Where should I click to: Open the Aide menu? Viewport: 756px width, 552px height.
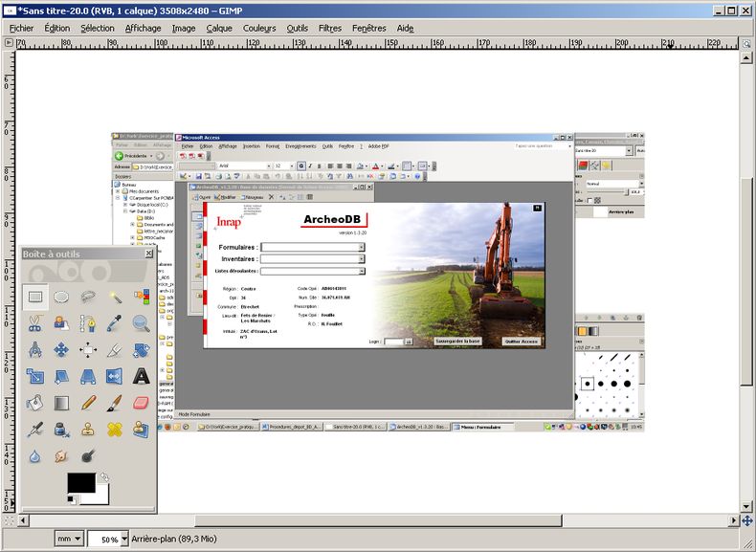coord(405,28)
